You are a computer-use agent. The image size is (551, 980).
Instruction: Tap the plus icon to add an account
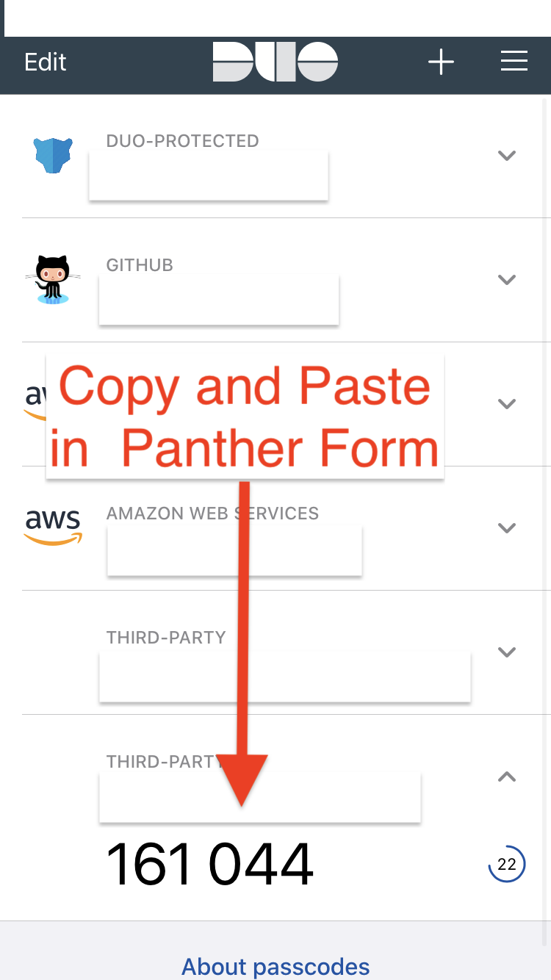[441, 62]
